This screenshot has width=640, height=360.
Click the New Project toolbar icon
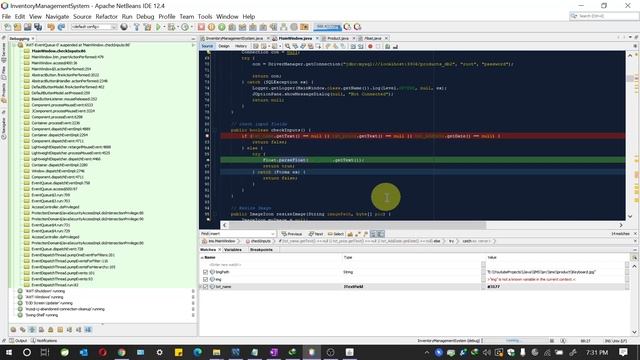coord(18,27)
